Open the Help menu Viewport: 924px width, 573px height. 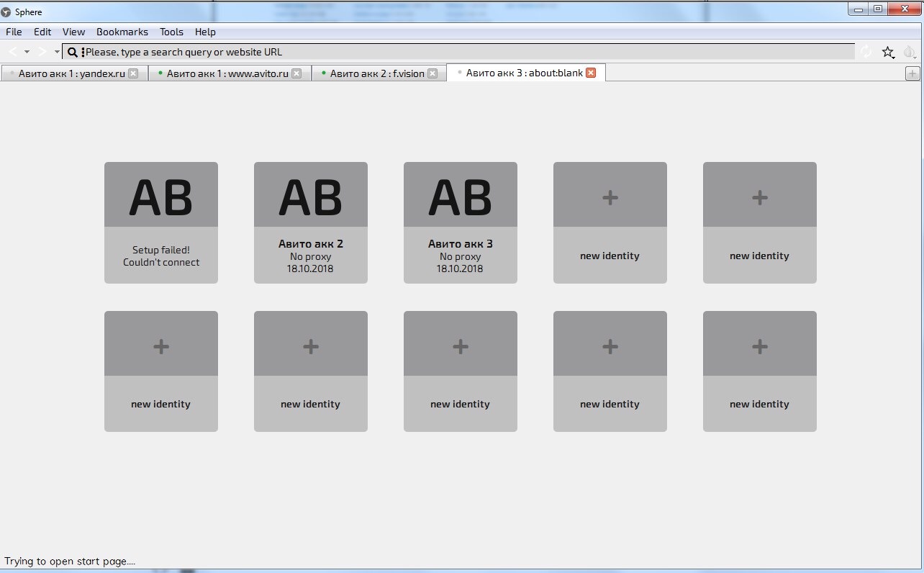[x=205, y=32]
